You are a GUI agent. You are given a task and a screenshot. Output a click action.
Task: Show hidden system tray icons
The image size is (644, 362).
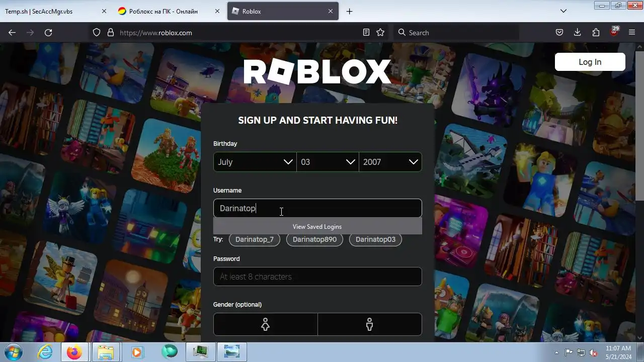pos(556,352)
